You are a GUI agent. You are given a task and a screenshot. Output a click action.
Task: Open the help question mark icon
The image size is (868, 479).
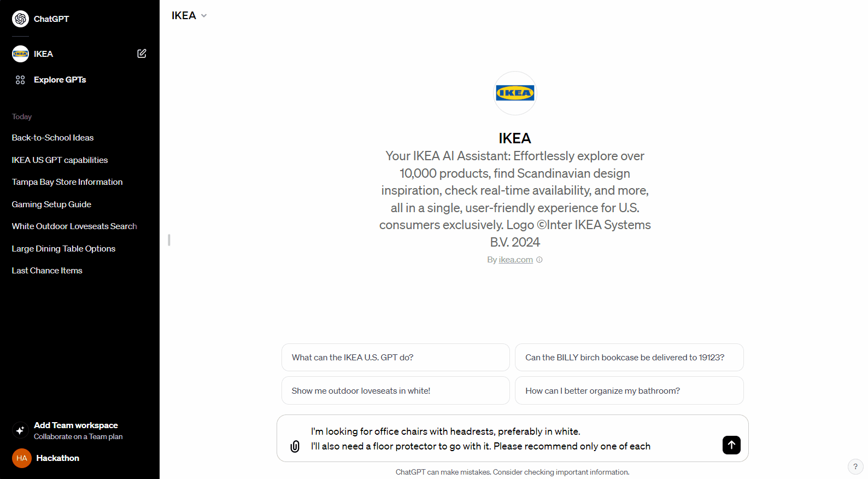click(855, 466)
